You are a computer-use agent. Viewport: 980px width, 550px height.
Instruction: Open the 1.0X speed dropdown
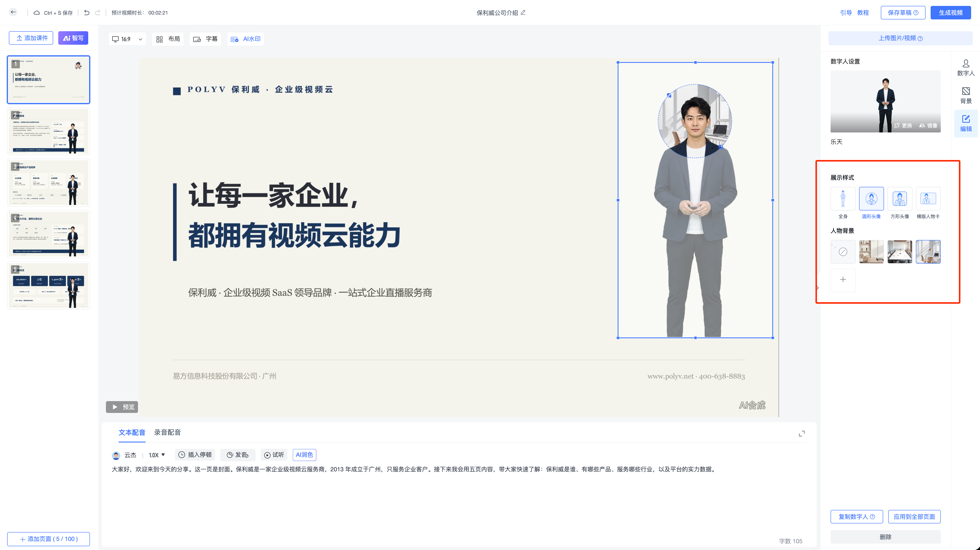(157, 455)
